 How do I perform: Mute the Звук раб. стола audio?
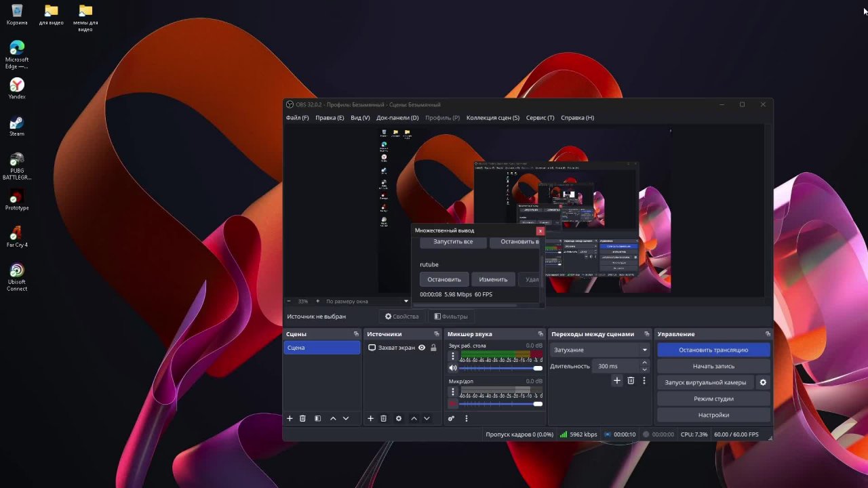[x=453, y=368]
